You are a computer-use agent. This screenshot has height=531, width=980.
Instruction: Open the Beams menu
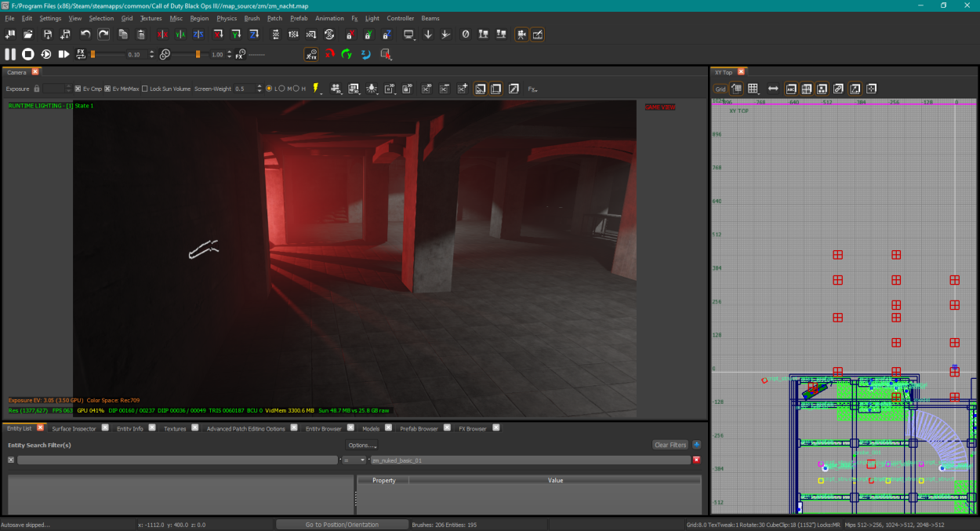point(430,18)
